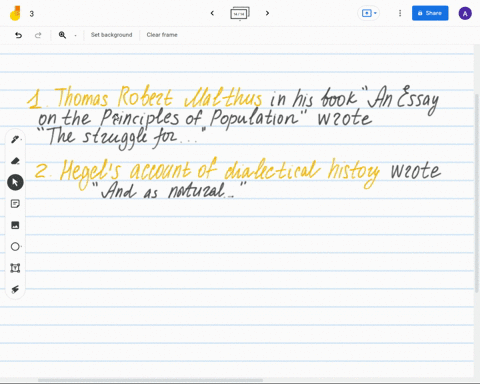Select the Eraser tool
Screen dimensions: 480x384
[x=15, y=161]
